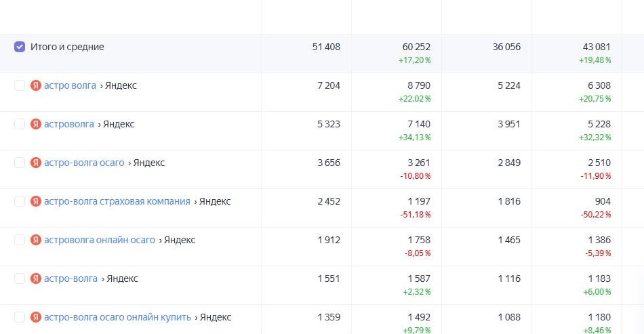Screen dimensions: 644x334
Task: Click cell value 1 912
Action: click(329, 240)
